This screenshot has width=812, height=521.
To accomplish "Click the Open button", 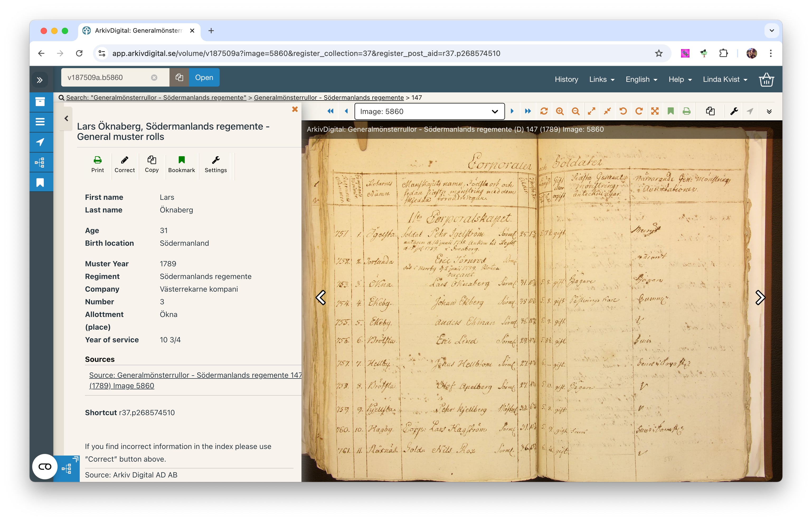I will click(x=204, y=78).
